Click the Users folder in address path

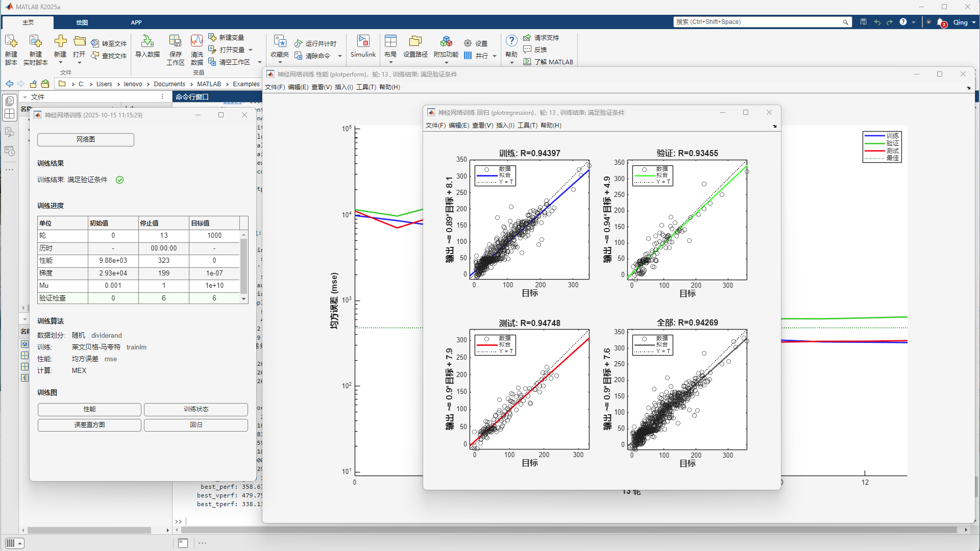coord(104,84)
